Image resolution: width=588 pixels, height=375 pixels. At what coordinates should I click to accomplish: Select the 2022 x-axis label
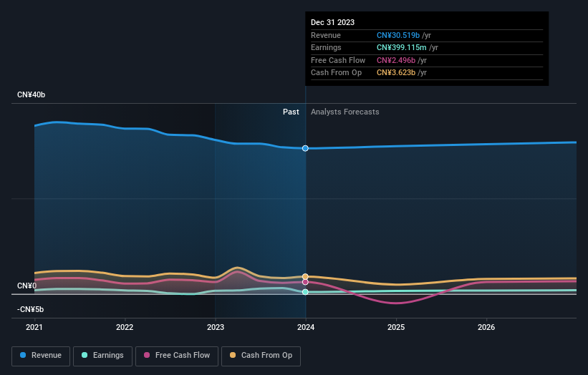125,327
